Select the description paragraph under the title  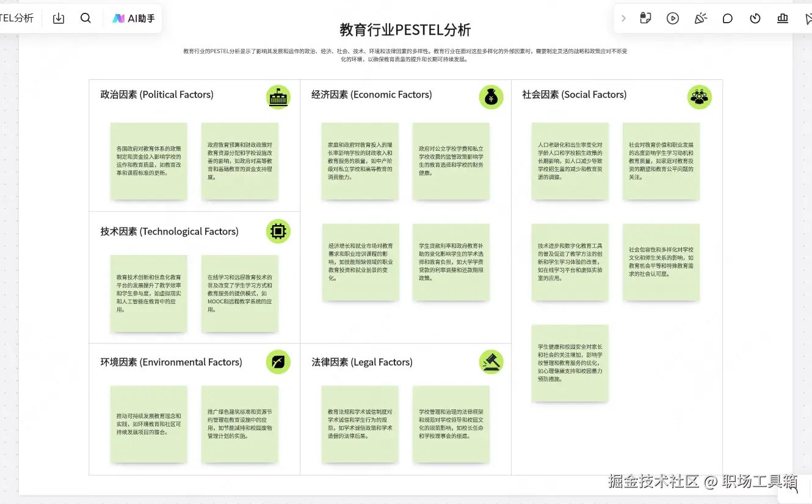(x=405, y=55)
